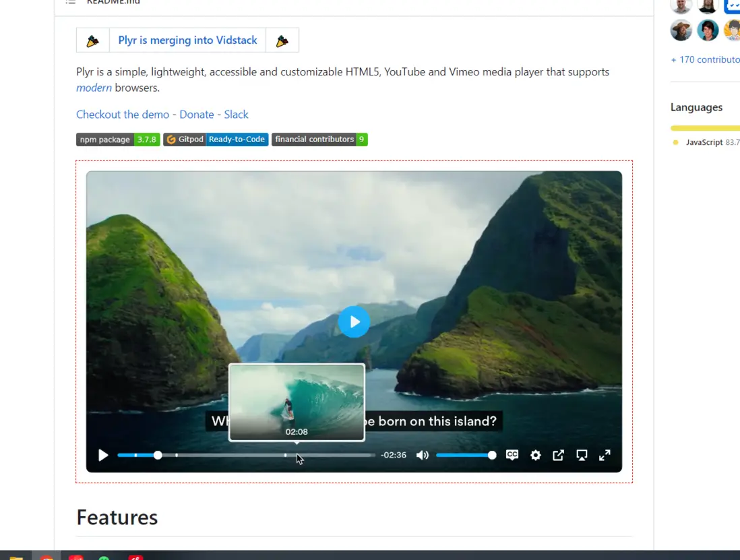The height and width of the screenshot is (560, 740).
Task: Open the Donate link
Action: pos(197,115)
